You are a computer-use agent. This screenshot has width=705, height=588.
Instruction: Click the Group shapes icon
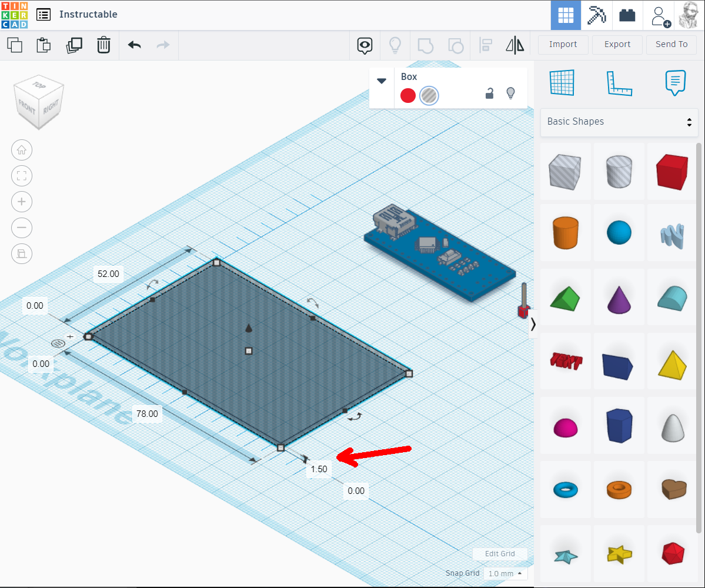pyautogui.click(x=425, y=45)
